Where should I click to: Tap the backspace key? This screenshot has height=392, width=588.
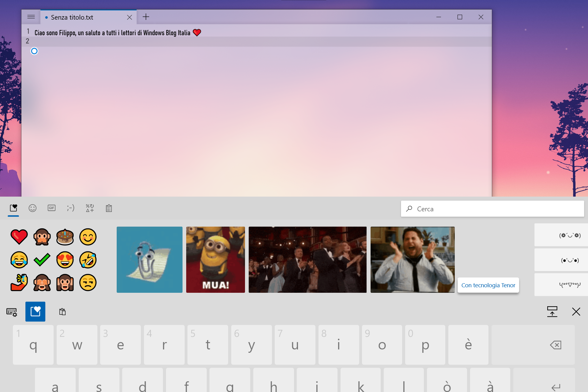point(533,345)
